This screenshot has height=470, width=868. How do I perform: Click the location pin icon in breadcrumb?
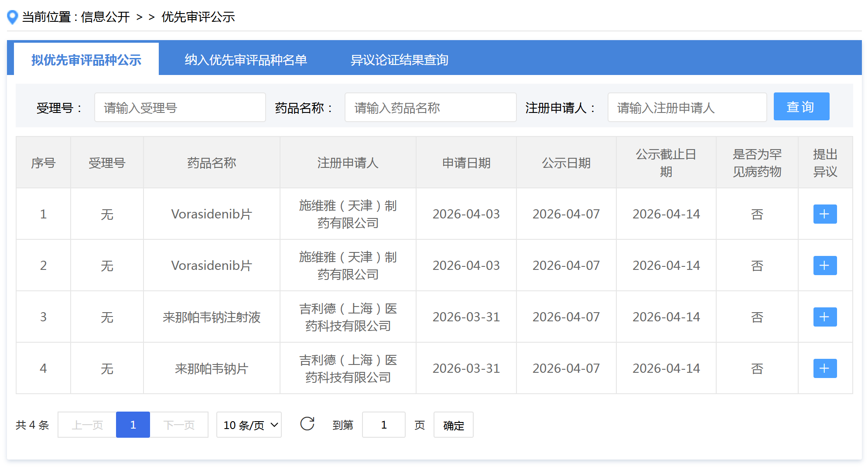coord(12,17)
